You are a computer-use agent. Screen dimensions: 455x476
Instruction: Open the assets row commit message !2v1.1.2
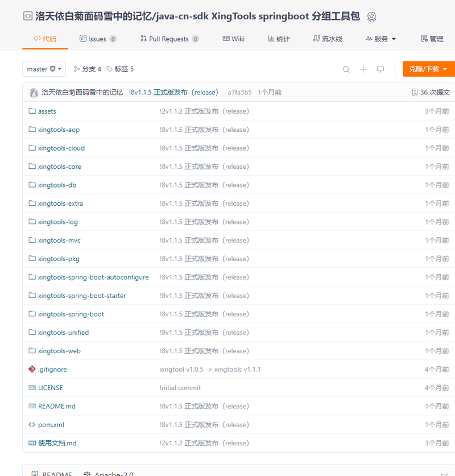coord(204,111)
